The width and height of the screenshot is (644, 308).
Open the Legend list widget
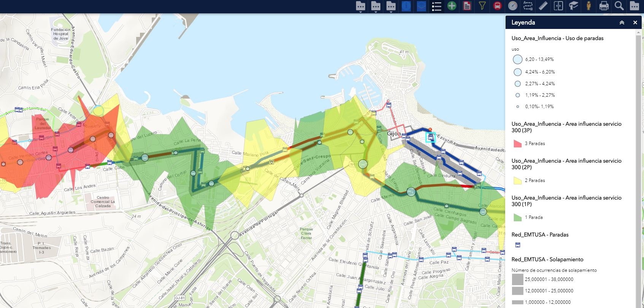click(437, 6)
